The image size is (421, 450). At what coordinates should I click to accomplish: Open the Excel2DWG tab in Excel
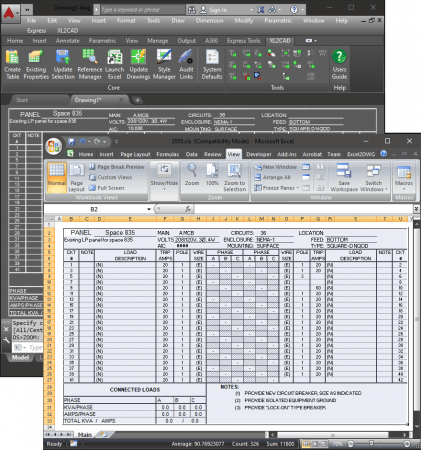coord(361,154)
